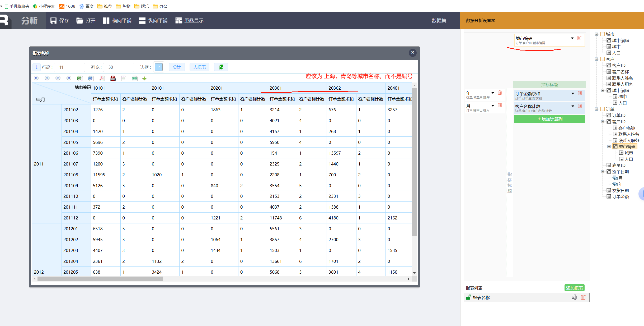Toggle 大报表 large report mode

click(x=199, y=67)
